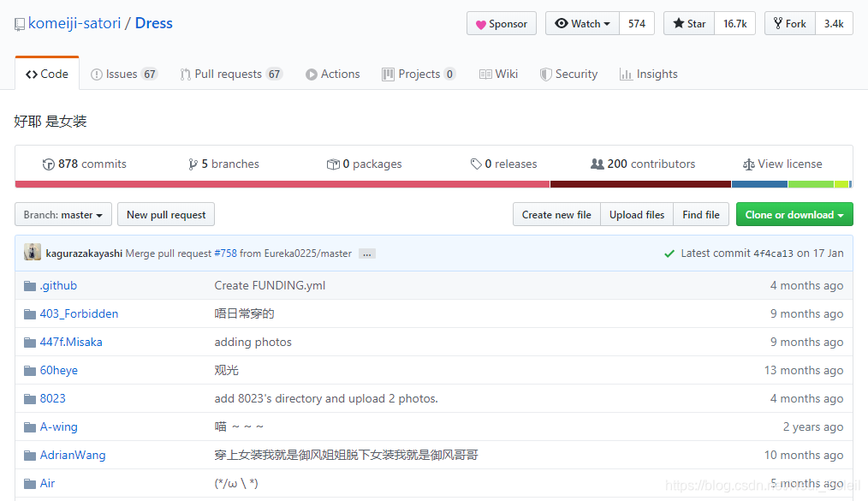
Task: Open the 0 packages link
Action: pyautogui.click(x=365, y=164)
